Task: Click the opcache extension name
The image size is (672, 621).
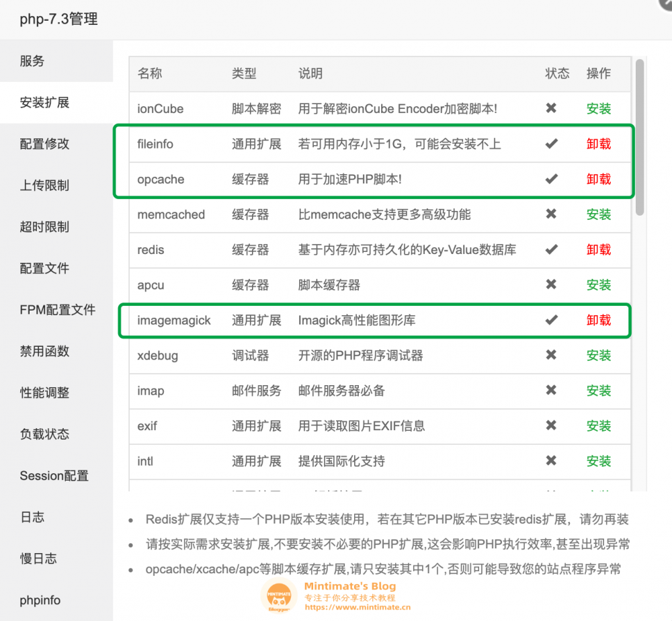Action: coord(161,179)
